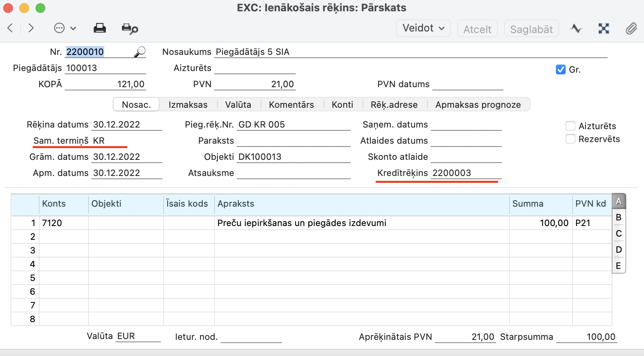Go to the previous record arrow
644x356 pixels.
point(11,28)
